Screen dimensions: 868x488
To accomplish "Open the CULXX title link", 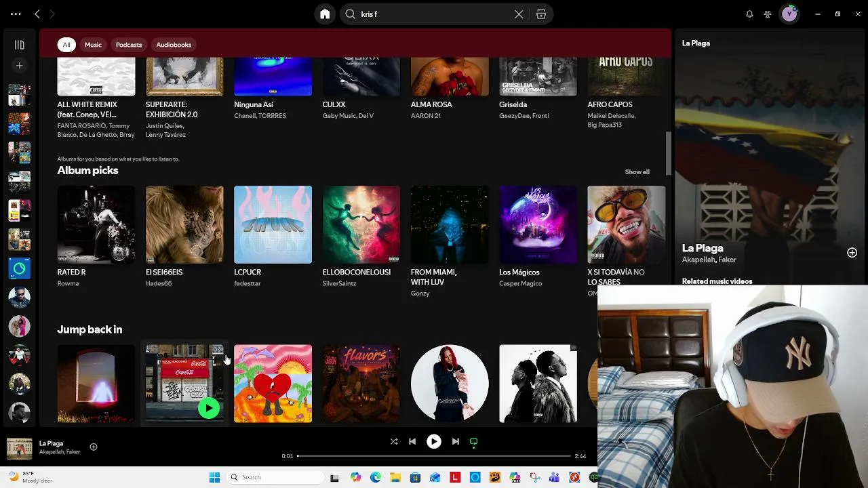I will (x=334, y=105).
